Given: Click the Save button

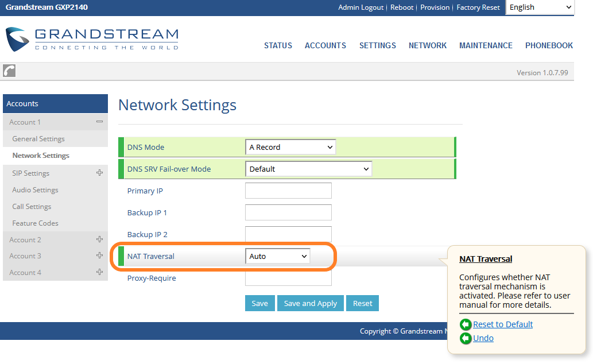Looking at the screenshot, I should coord(260,304).
